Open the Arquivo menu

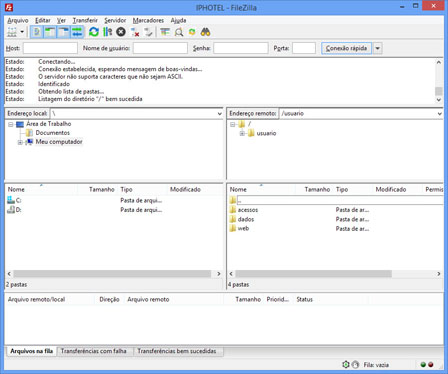tap(18, 20)
